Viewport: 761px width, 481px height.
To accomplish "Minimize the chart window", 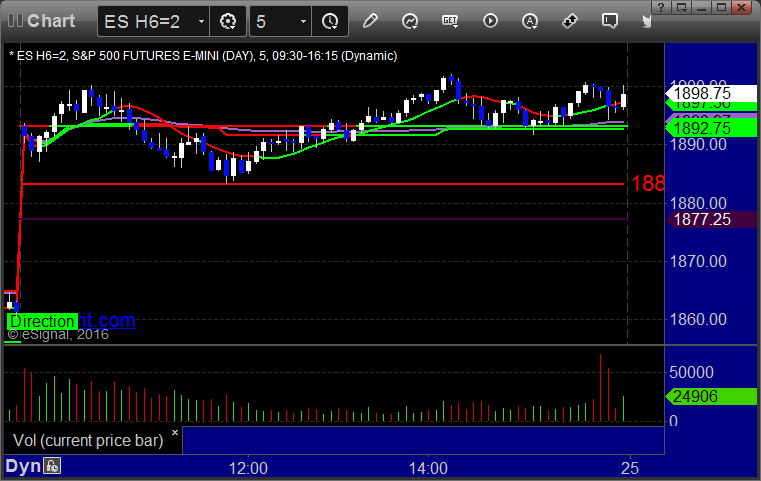I will 701,7.
